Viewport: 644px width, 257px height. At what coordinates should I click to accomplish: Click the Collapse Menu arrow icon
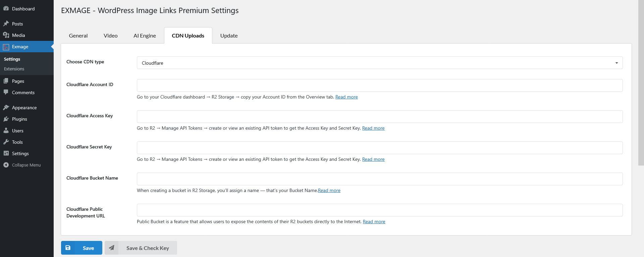[6, 165]
